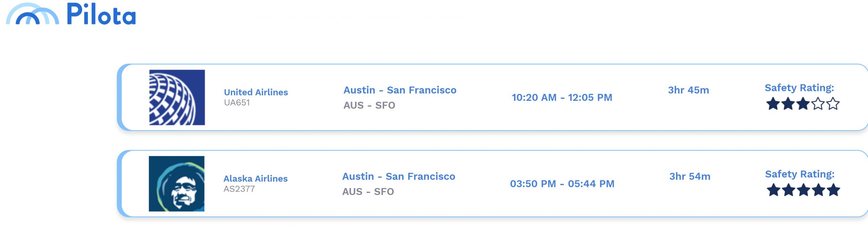This screenshot has width=868, height=244.
Task: Click the fifth empty star on United's rating
Action: click(833, 104)
